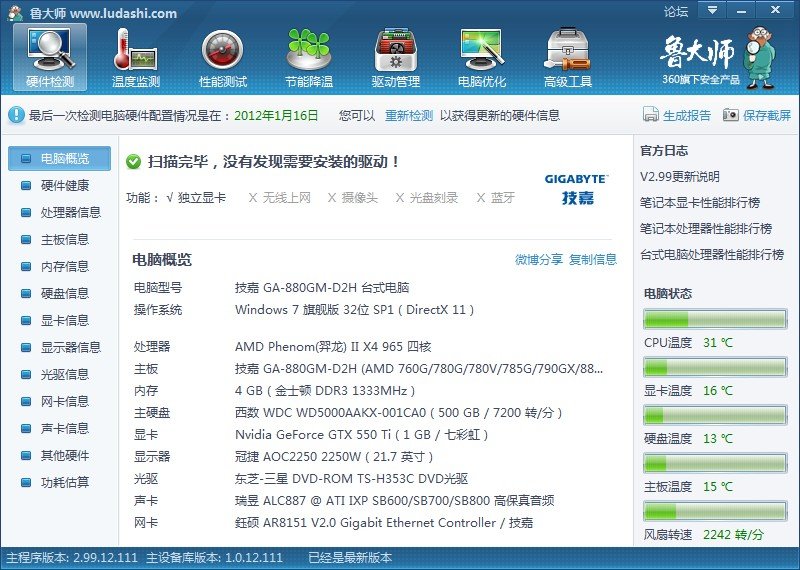Click the 摄像头 feature indicator

[x=353, y=198]
